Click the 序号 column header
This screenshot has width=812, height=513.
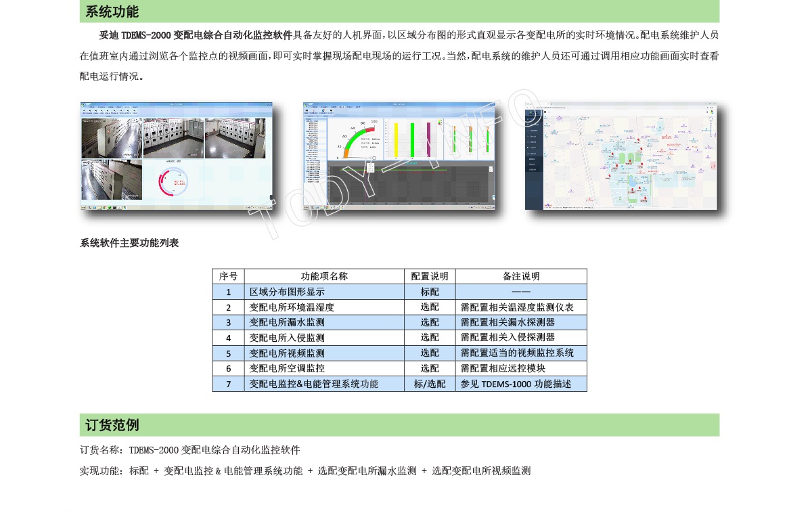tap(228, 276)
